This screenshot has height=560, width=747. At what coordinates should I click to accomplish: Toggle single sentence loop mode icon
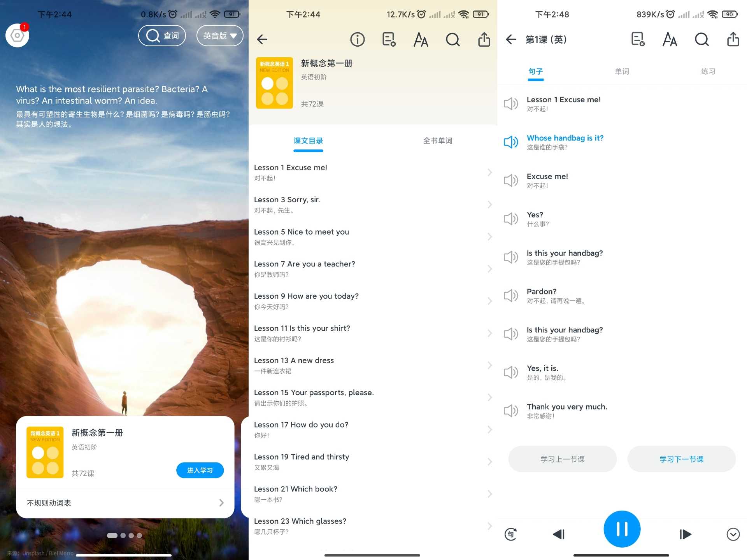click(x=511, y=534)
